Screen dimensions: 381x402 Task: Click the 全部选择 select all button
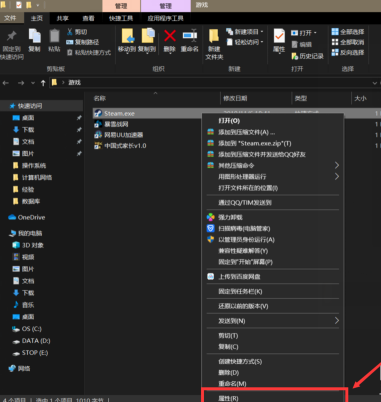[x=348, y=32]
